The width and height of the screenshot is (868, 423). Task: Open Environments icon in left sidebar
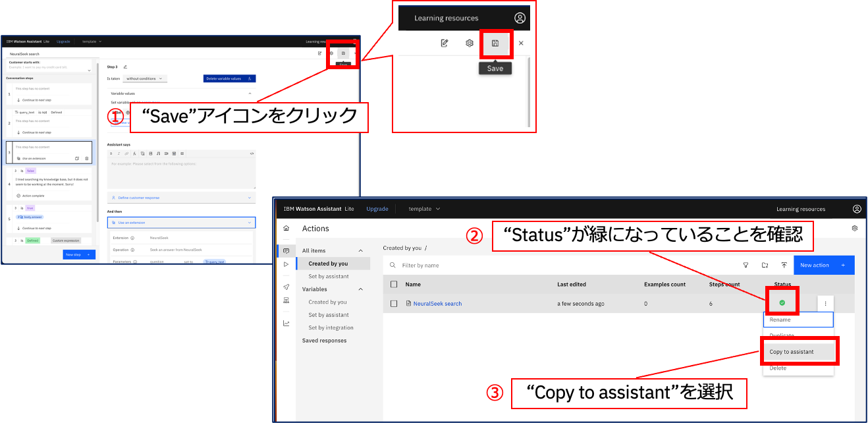pyautogui.click(x=286, y=300)
